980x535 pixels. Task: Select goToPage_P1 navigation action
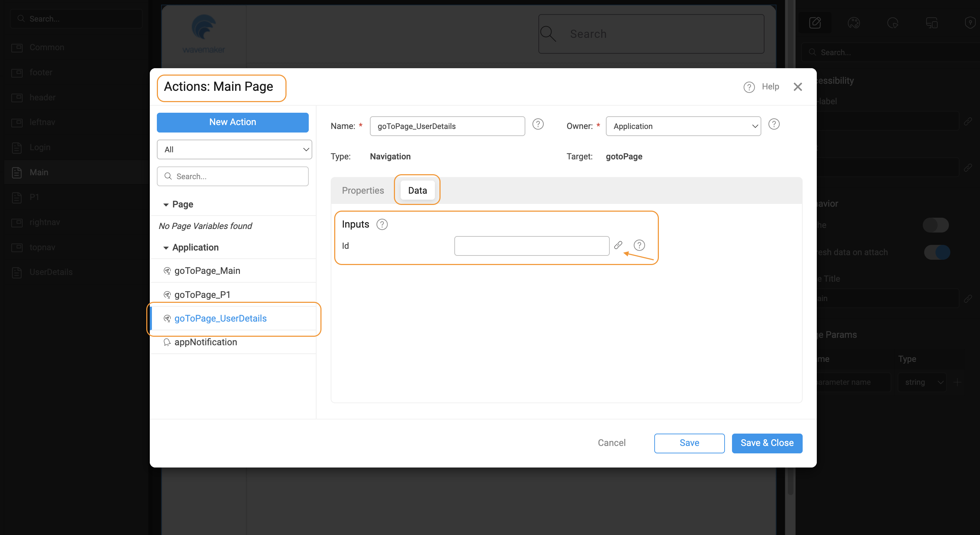(202, 295)
